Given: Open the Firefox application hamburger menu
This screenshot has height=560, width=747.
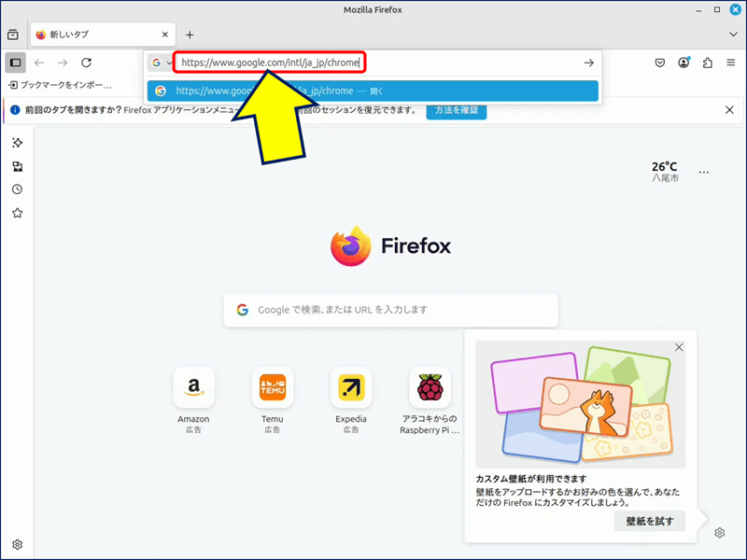Looking at the screenshot, I should [x=731, y=63].
